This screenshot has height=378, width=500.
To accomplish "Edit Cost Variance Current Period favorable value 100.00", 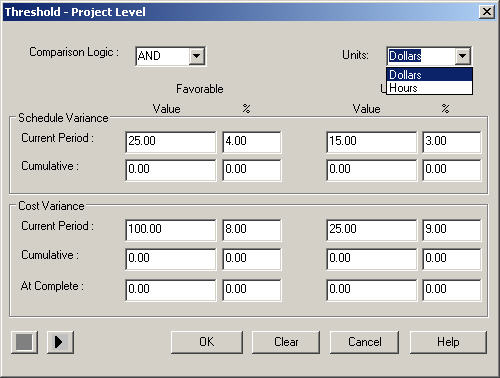I will click(171, 230).
